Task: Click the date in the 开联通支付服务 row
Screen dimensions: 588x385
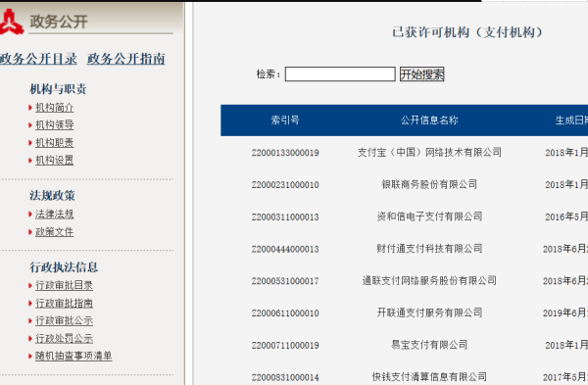Action: pyautogui.click(x=565, y=313)
